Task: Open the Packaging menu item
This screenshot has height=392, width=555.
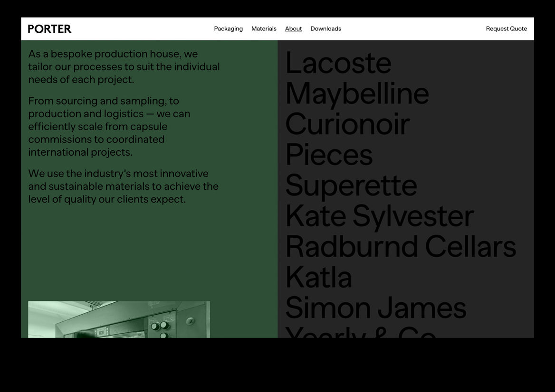Action: click(228, 29)
